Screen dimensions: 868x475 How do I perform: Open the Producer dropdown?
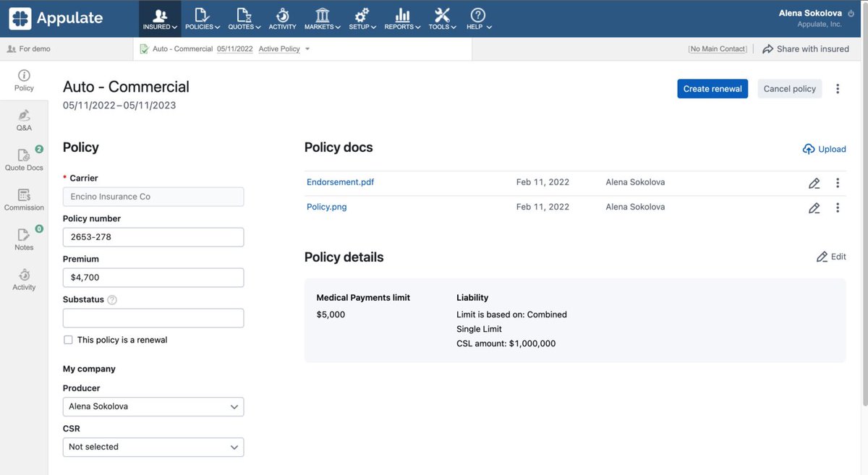pos(153,406)
